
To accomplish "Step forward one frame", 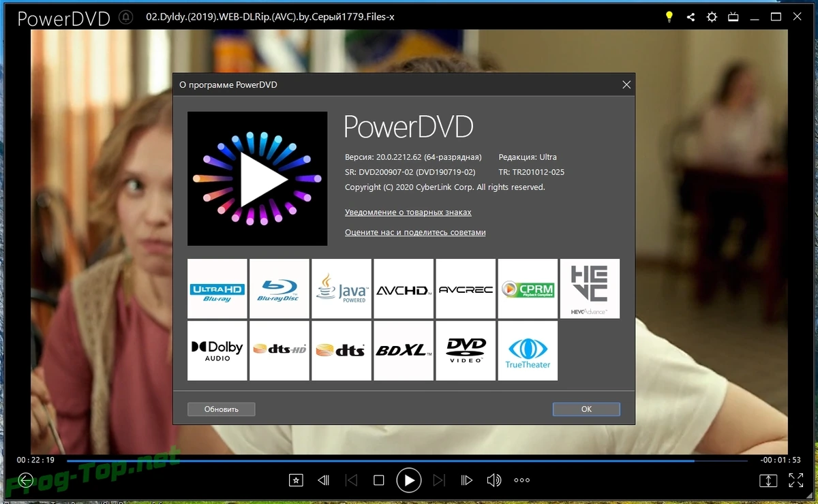I will coord(466,480).
